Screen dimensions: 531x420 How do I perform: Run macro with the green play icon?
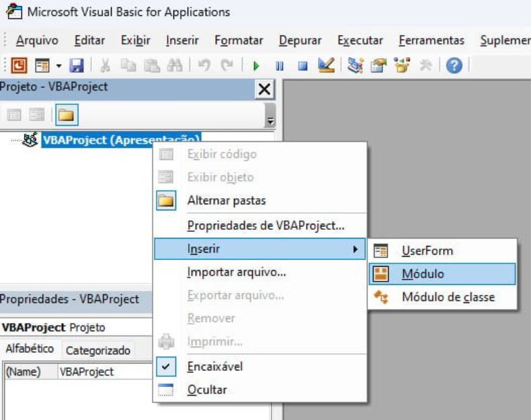256,66
